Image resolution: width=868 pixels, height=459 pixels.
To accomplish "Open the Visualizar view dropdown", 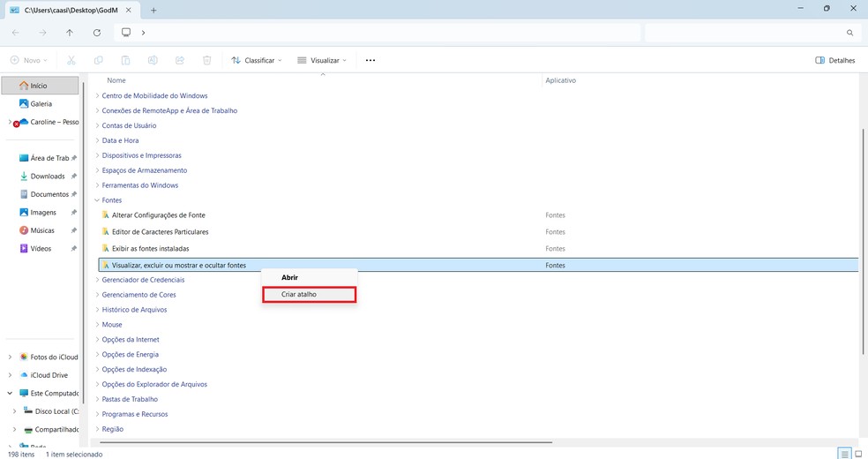I will [x=322, y=60].
